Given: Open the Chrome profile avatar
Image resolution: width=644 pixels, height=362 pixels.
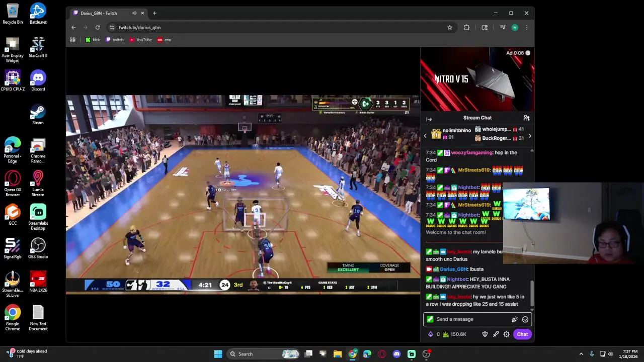Looking at the screenshot, I should (515, 28).
